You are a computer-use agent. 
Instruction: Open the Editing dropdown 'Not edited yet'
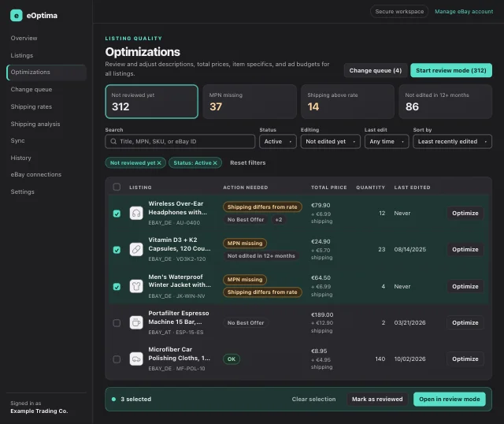click(331, 142)
